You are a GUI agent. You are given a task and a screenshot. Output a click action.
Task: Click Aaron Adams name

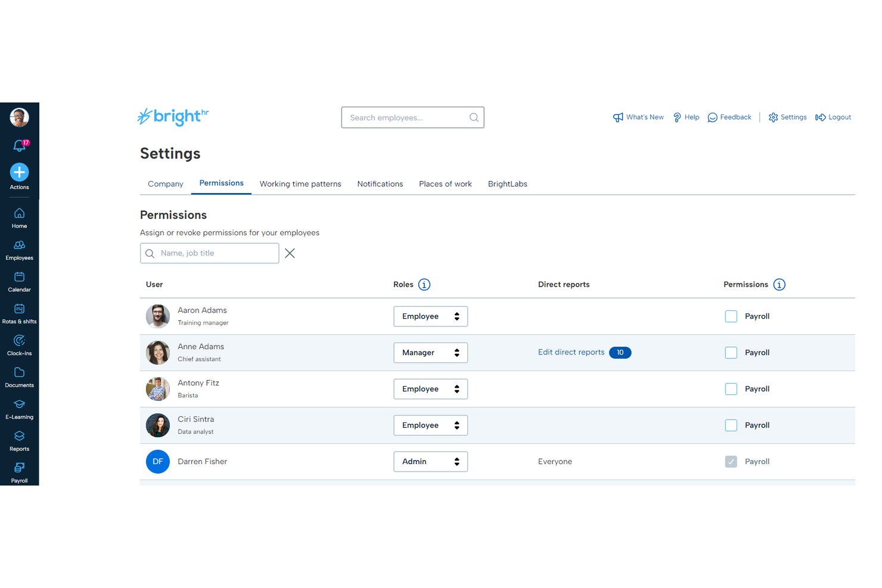pyautogui.click(x=202, y=310)
